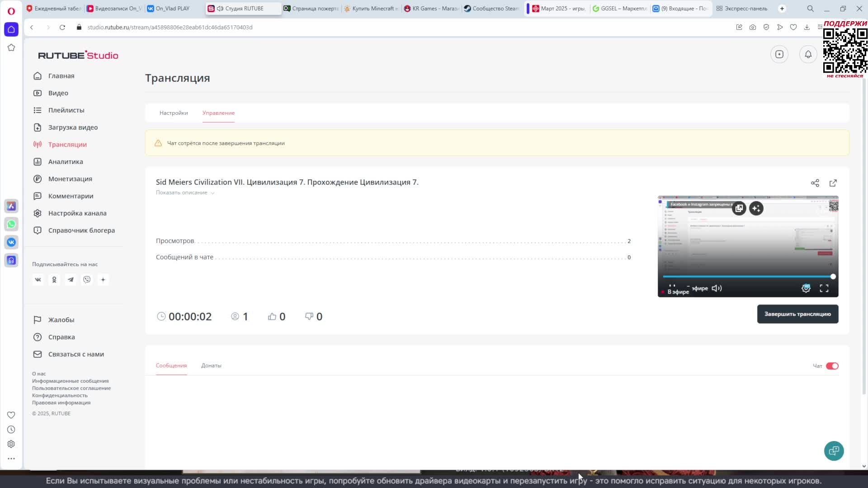Click the preview player seek bar
The height and width of the screenshot is (488, 868).
[x=748, y=277]
